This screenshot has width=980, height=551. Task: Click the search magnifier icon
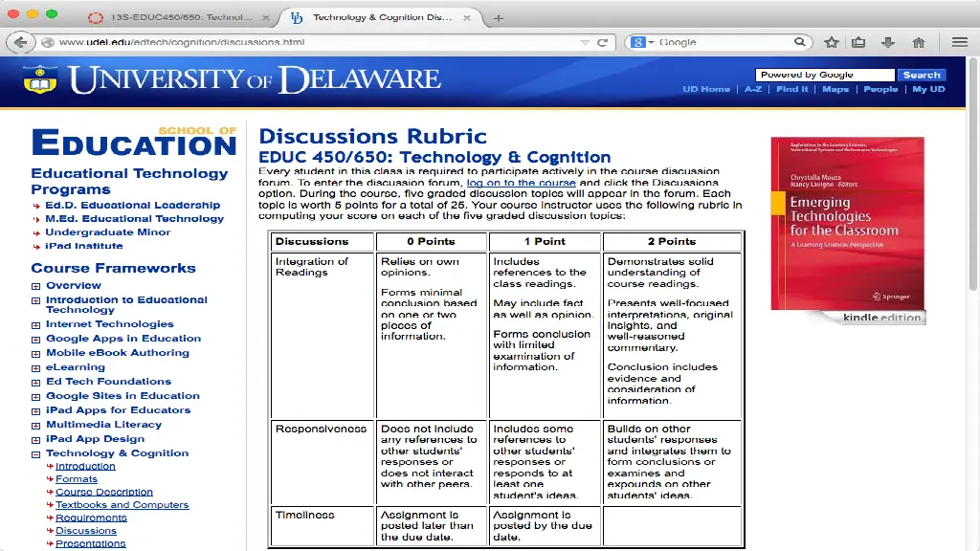click(x=800, y=42)
